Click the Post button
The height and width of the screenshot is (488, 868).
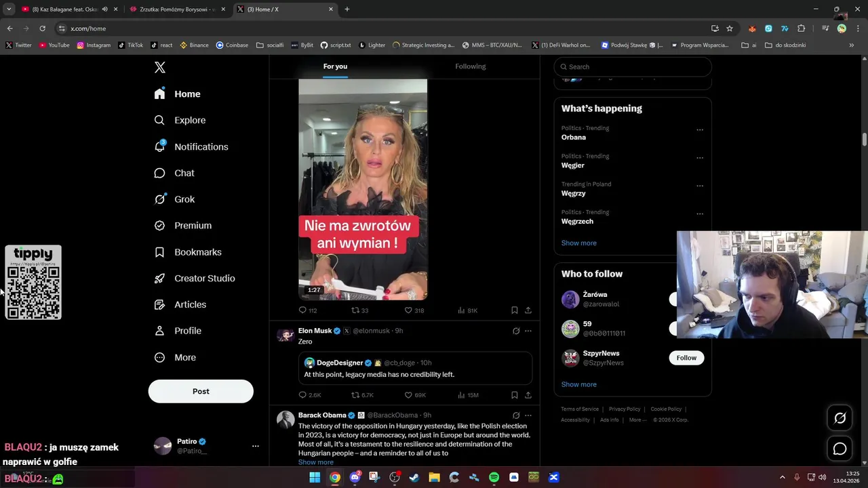click(201, 391)
